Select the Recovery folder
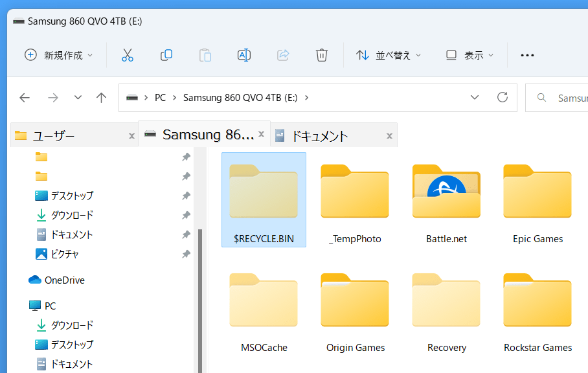The height and width of the screenshot is (373, 588). tap(446, 312)
